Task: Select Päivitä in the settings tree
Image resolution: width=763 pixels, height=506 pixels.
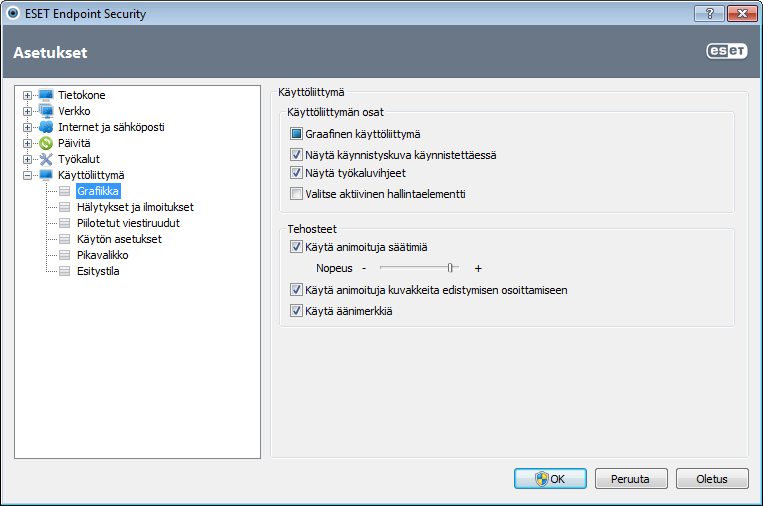Action: [x=74, y=143]
